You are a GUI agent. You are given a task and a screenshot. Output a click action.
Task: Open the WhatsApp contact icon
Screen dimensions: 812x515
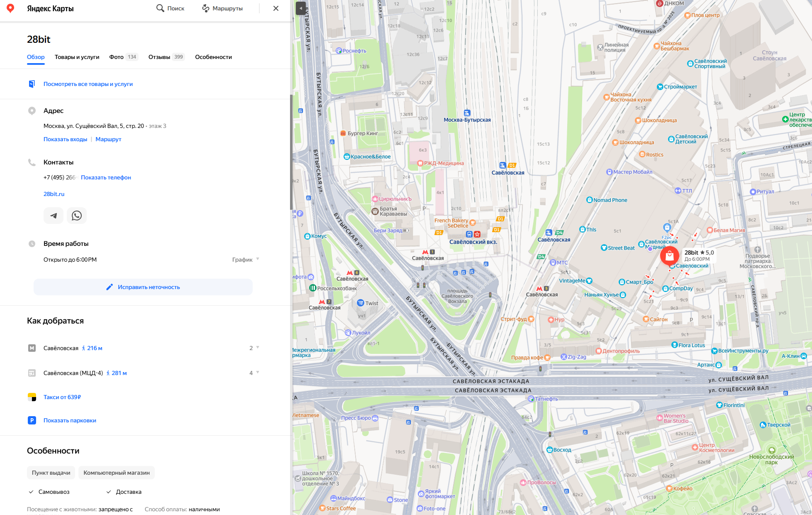pyautogui.click(x=77, y=216)
